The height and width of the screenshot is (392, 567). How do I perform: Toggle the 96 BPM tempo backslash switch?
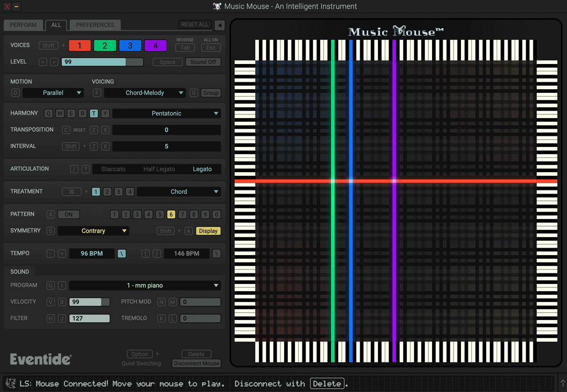122,253
